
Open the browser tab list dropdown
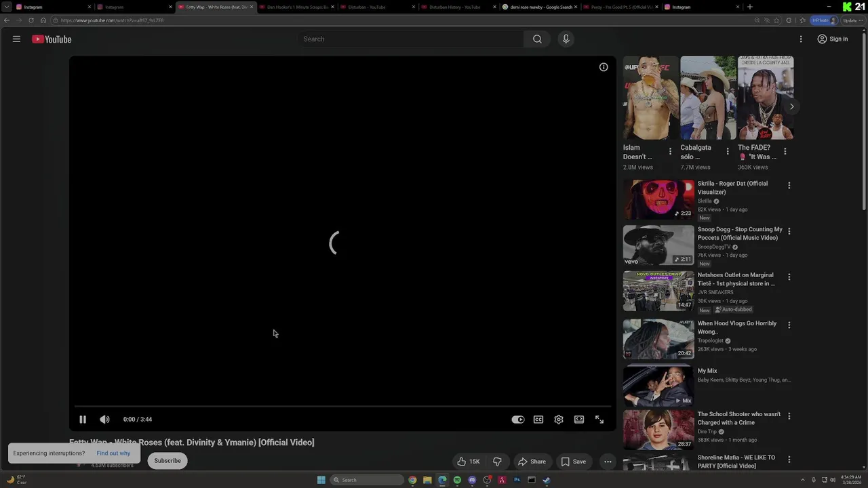7,7
